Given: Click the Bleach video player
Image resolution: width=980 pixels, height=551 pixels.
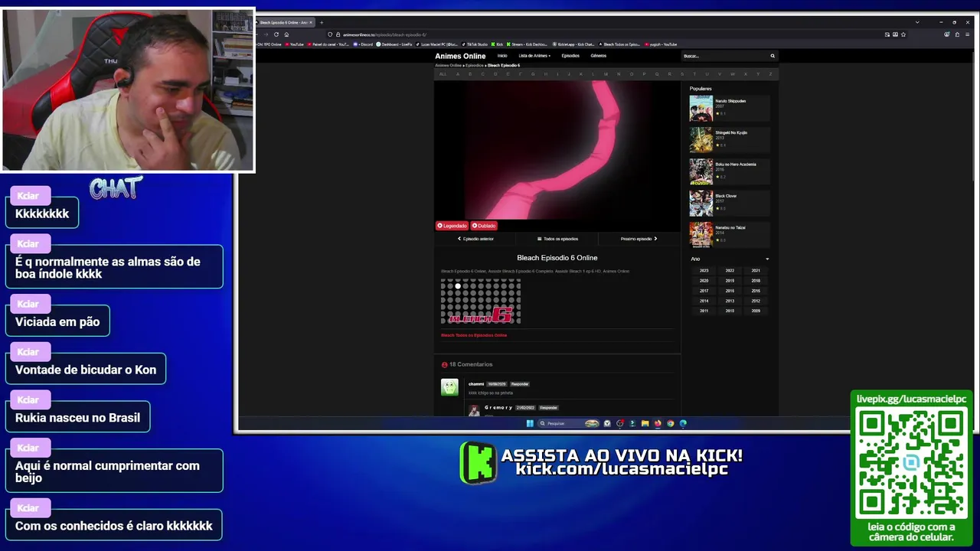Looking at the screenshot, I should (x=557, y=150).
